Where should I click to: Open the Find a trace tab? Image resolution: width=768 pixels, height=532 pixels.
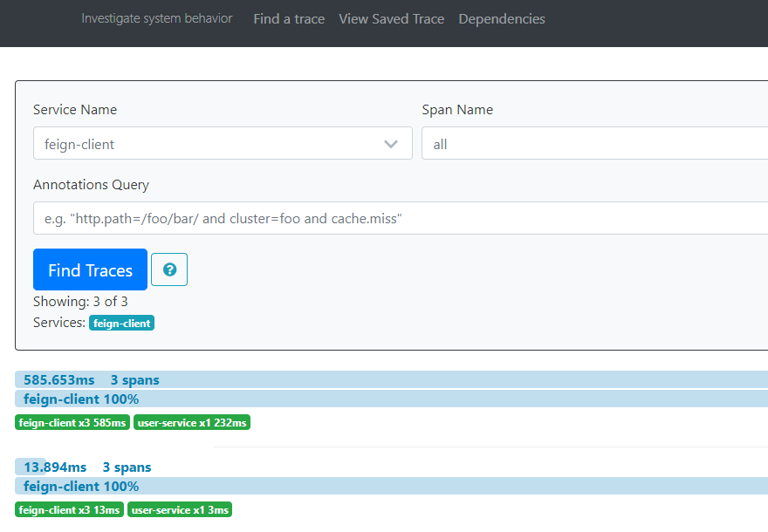pyautogui.click(x=289, y=19)
